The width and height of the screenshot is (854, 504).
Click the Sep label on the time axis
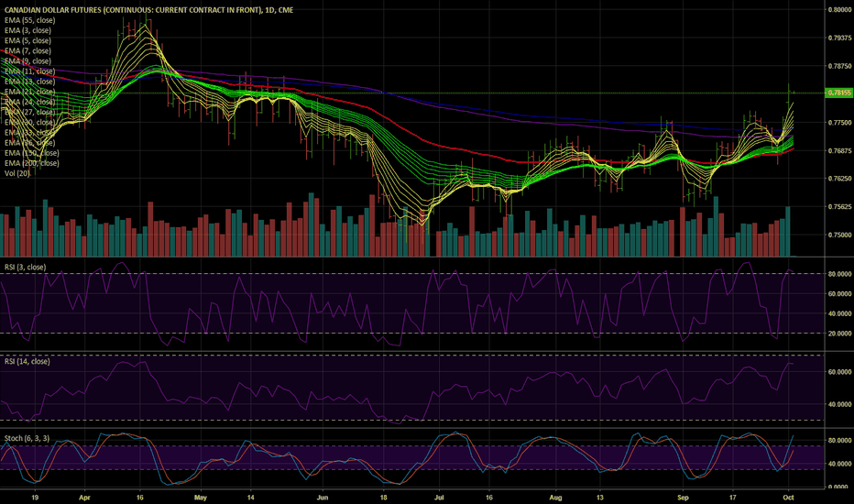click(683, 498)
